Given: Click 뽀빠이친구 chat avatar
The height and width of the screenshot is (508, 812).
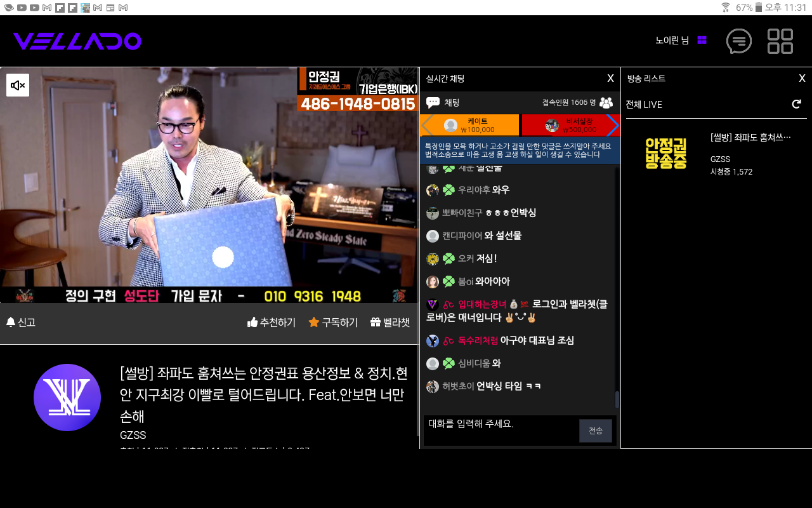Looking at the screenshot, I should point(433,213).
